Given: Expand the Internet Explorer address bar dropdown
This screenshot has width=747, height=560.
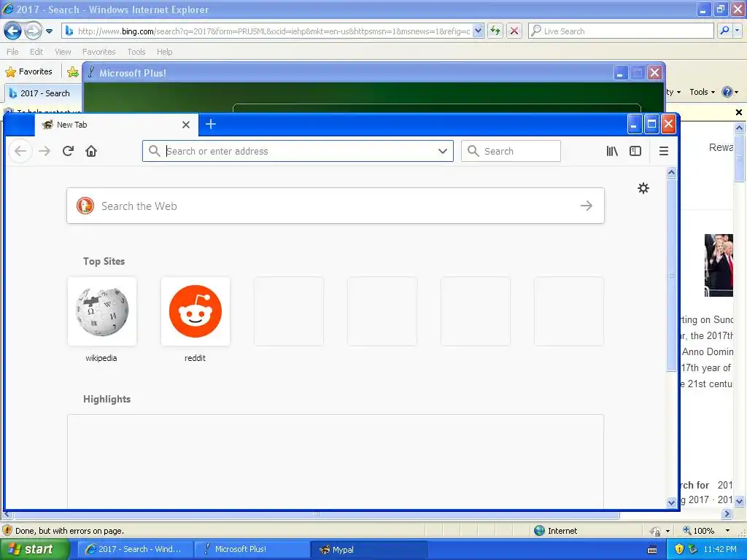Looking at the screenshot, I should pyautogui.click(x=479, y=31).
